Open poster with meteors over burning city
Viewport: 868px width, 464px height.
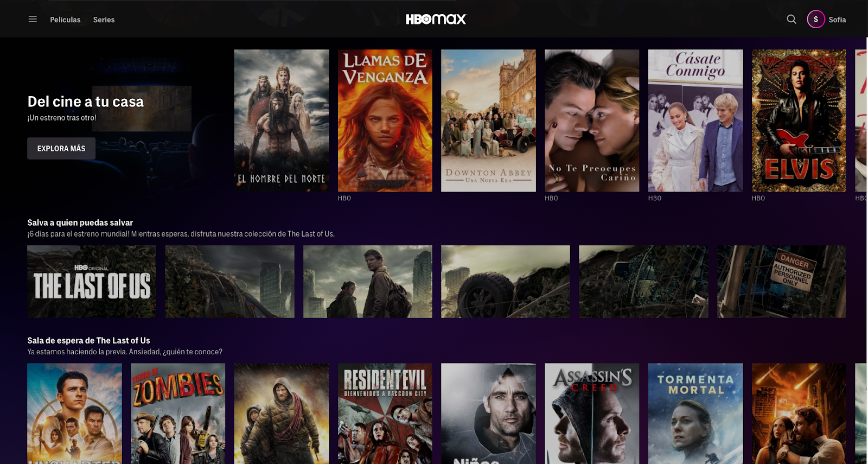(799, 414)
